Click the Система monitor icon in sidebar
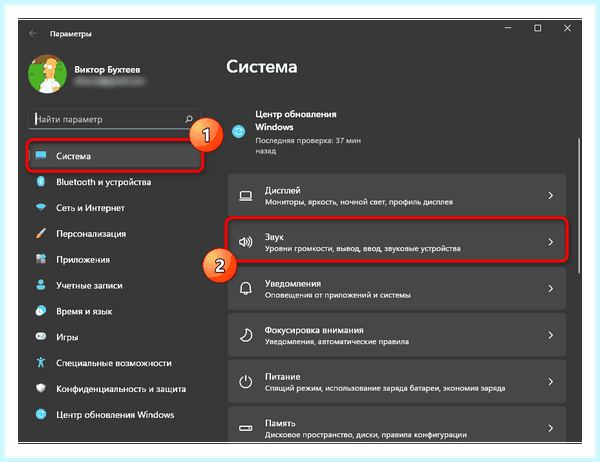 [x=41, y=155]
